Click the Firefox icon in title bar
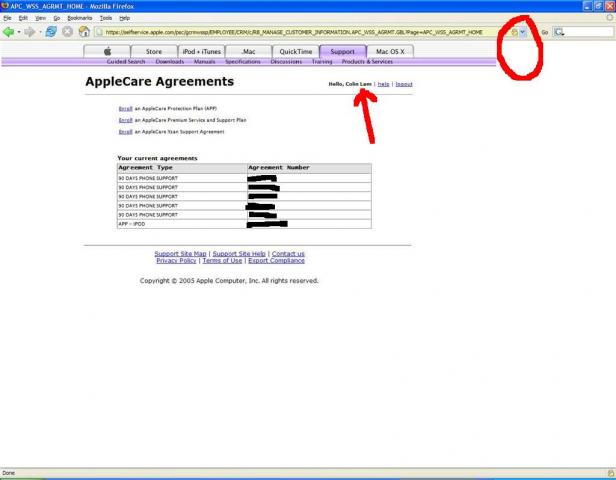The width and height of the screenshot is (616, 480). pos(5,6)
